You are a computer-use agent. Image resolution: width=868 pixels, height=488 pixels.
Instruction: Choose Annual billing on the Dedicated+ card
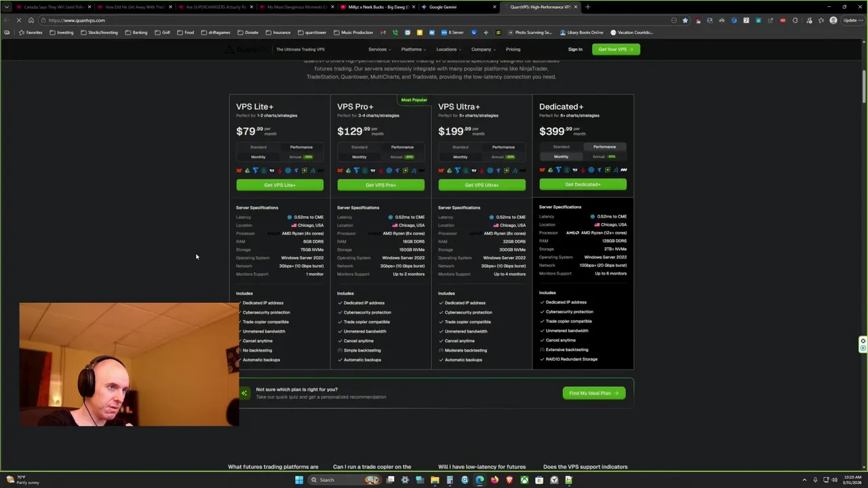(604, 157)
